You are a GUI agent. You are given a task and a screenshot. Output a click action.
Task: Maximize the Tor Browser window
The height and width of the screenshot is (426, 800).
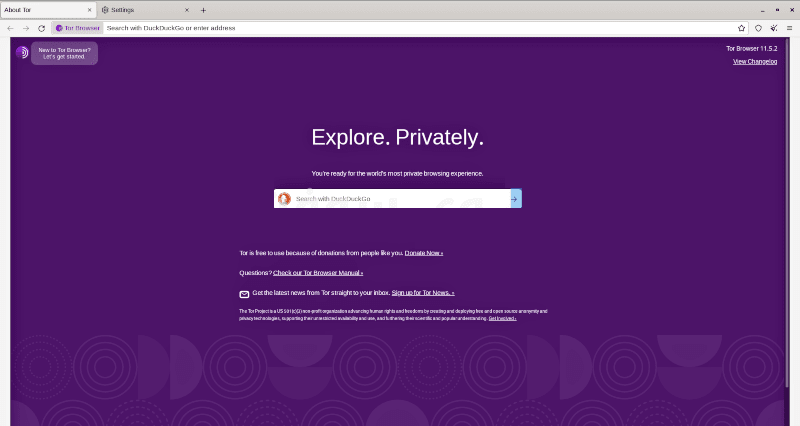[777, 10]
